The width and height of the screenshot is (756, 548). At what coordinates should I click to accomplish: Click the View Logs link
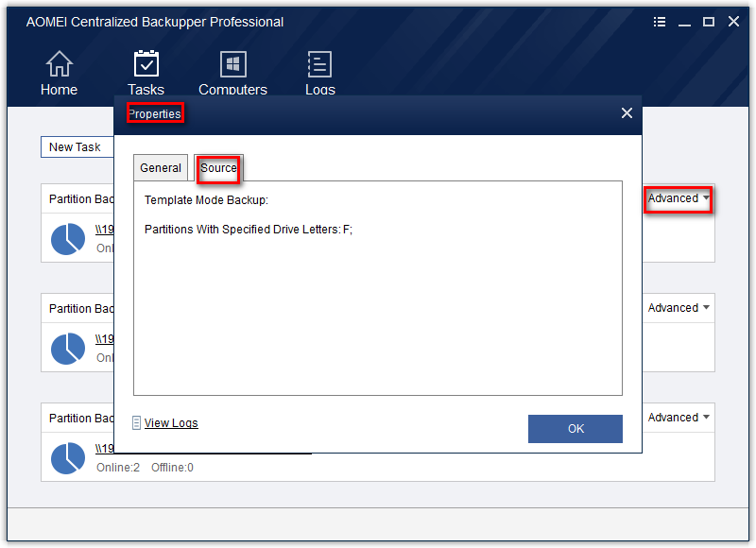[x=171, y=422]
